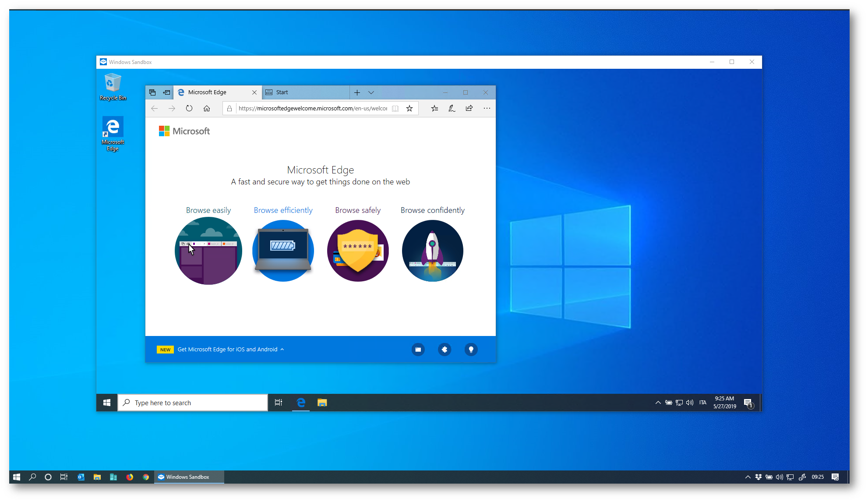Viewport: 868px width, 502px height.
Task: Close the Microsoft Edge welcome tab
Action: point(254,92)
